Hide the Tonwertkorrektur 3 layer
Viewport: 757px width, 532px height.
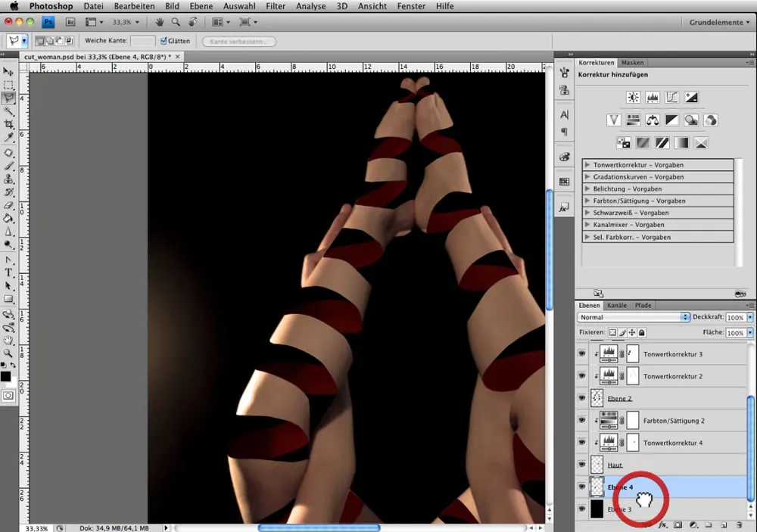click(x=581, y=353)
